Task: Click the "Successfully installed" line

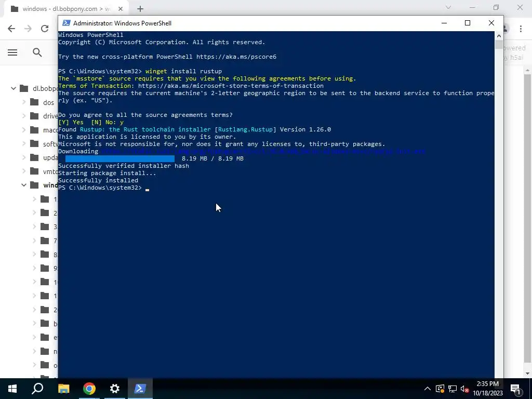Action: 98,180
